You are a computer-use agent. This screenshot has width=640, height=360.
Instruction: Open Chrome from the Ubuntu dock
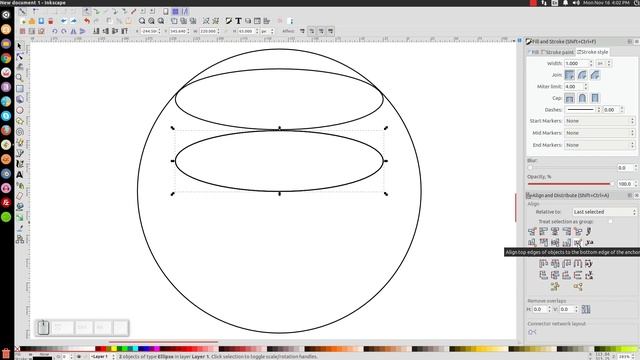(6, 58)
